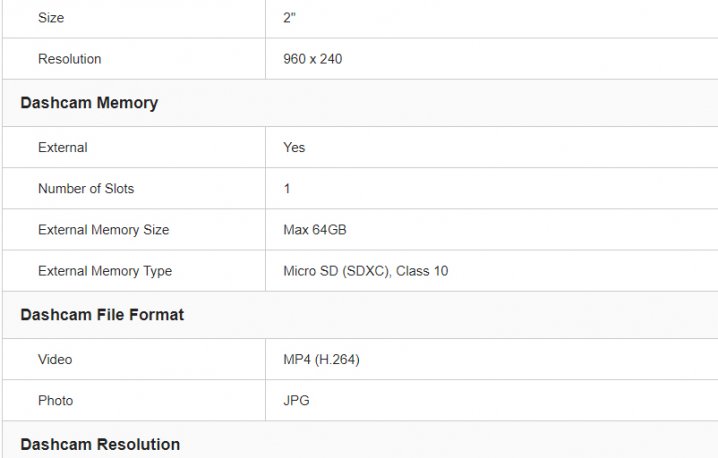The width and height of the screenshot is (718, 458).
Task: Click the External Memory Size label
Action: [x=103, y=229]
